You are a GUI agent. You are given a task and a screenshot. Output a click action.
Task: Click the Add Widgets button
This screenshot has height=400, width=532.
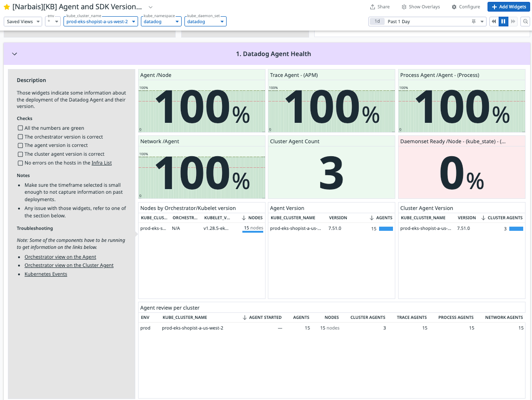(x=508, y=7)
